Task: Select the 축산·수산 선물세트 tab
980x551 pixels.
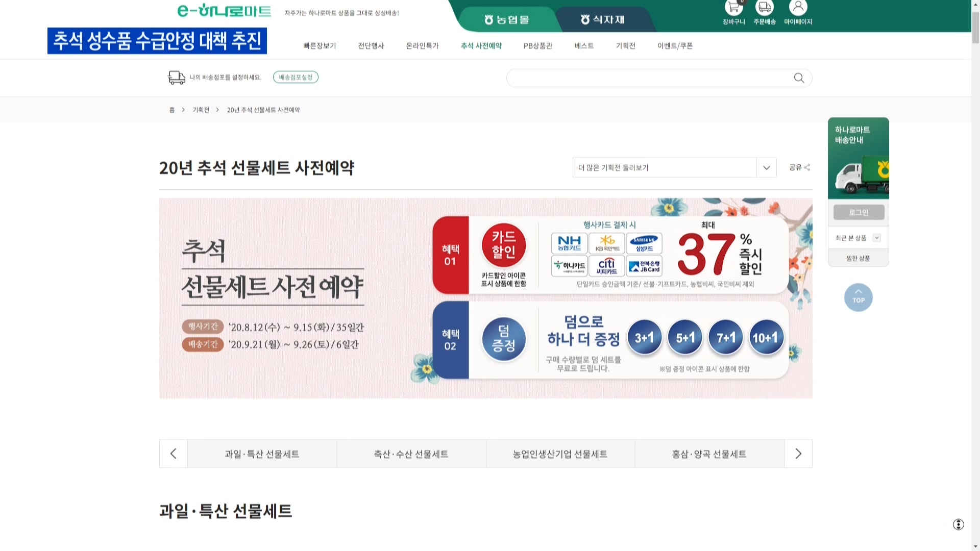Action: click(411, 454)
